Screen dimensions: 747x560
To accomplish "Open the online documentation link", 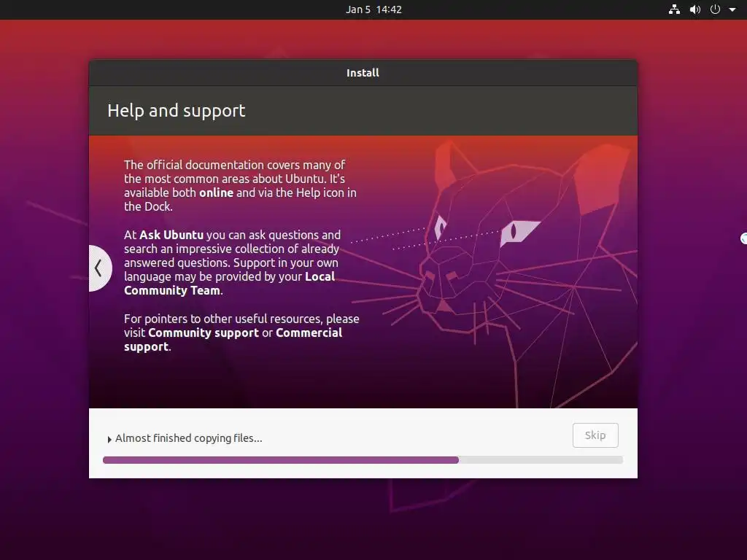I will click(x=216, y=192).
